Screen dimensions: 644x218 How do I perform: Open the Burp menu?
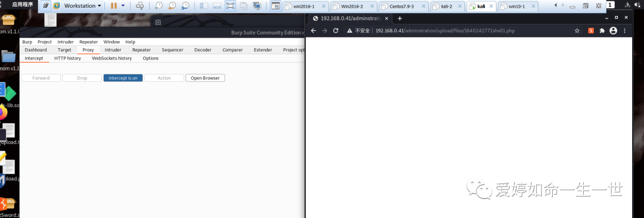[27, 42]
